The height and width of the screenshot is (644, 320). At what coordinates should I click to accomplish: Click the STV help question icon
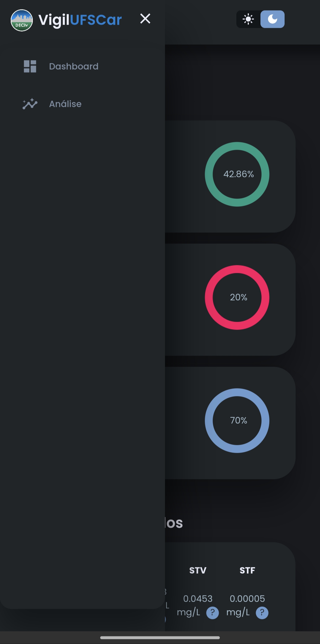click(212, 613)
